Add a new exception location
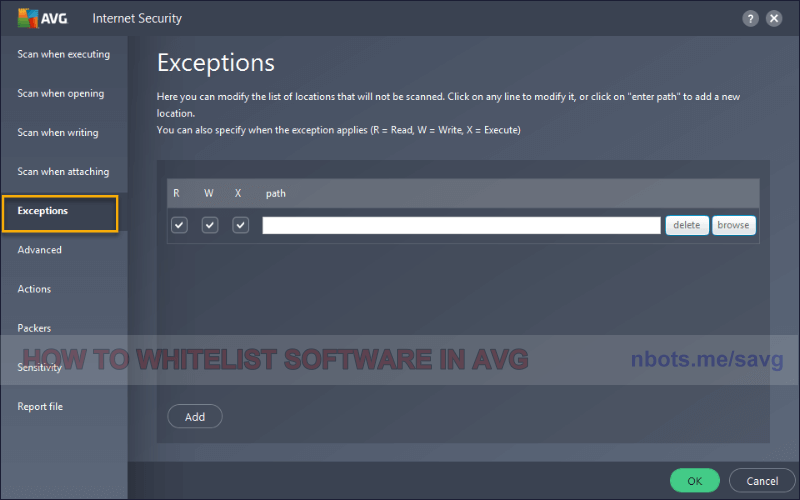The height and width of the screenshot is (500, 800). point(195,416)
